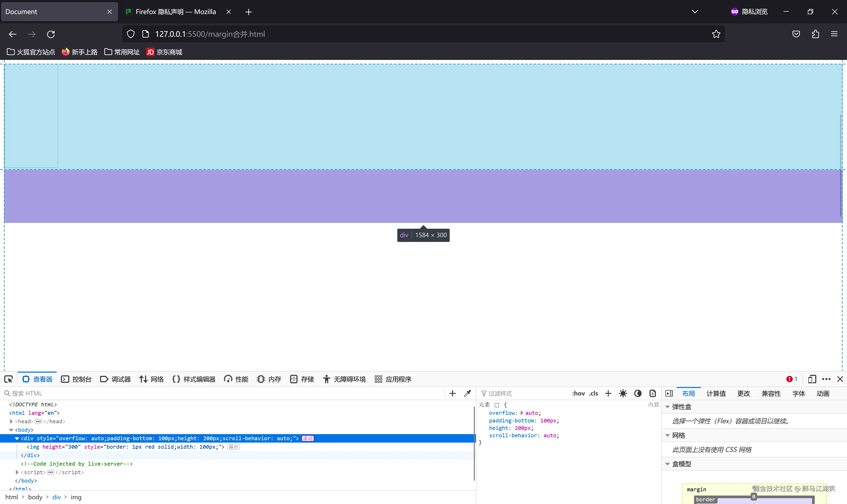Click the add new node plus icon

tap(452, 393)
